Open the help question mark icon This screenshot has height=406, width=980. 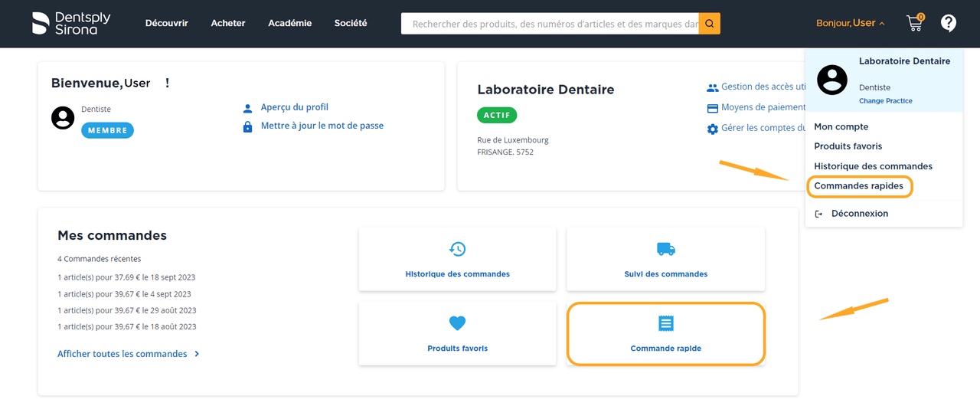[949, 23]
